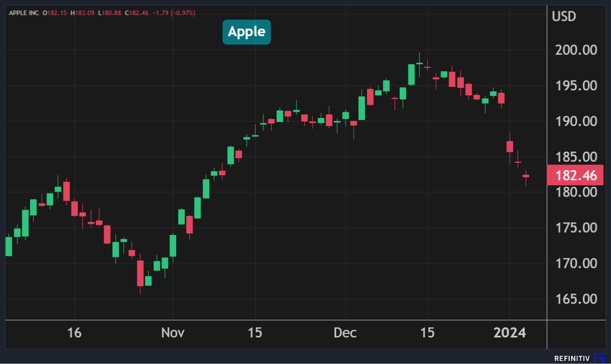
Task: Click the teal Apple label badge
Action: click(247, 32)
